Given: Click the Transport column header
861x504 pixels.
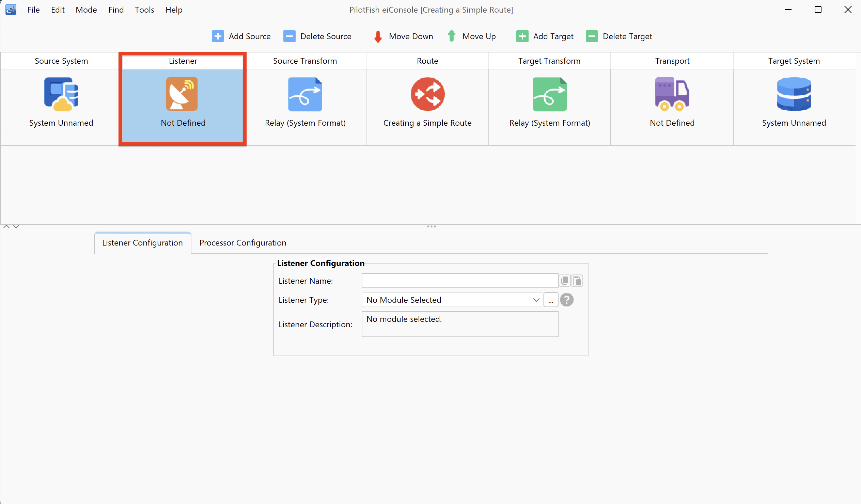Looking at the screenshot, I should (672, 61).
